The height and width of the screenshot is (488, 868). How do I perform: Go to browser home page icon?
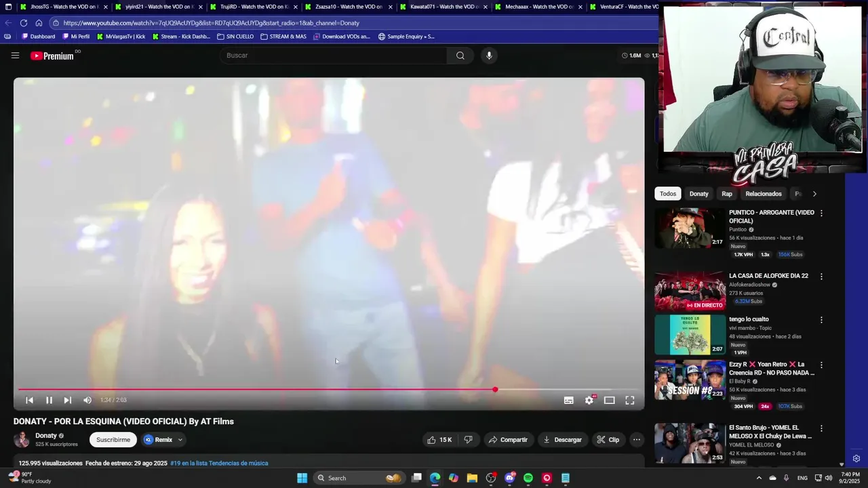click(x=39, y=23)
